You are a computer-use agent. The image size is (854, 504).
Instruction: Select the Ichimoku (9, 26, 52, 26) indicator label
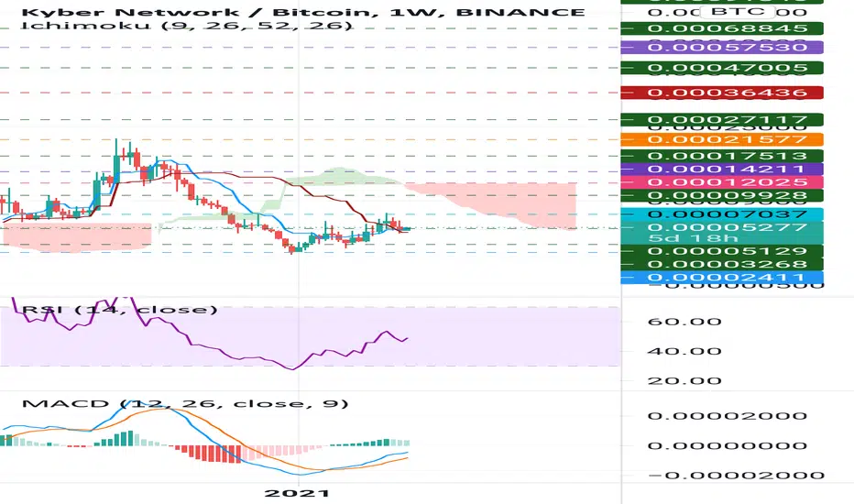[x=187, y=26]
